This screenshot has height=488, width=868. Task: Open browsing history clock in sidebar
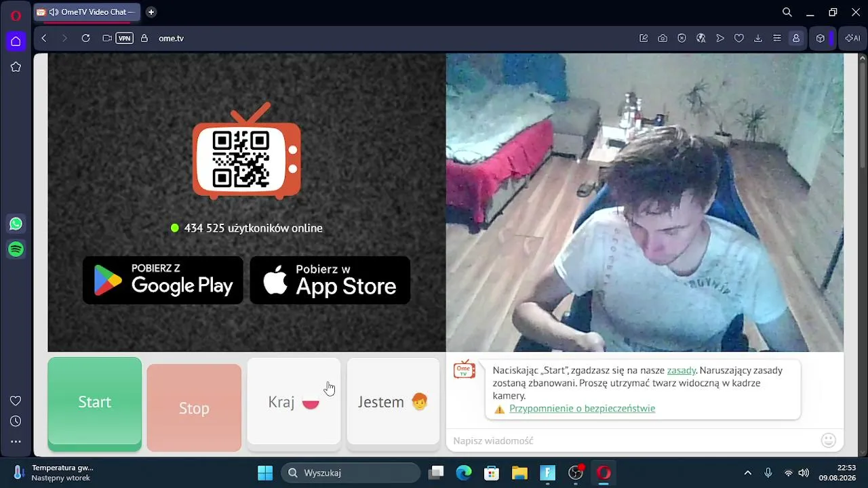[x=16, y=421]
